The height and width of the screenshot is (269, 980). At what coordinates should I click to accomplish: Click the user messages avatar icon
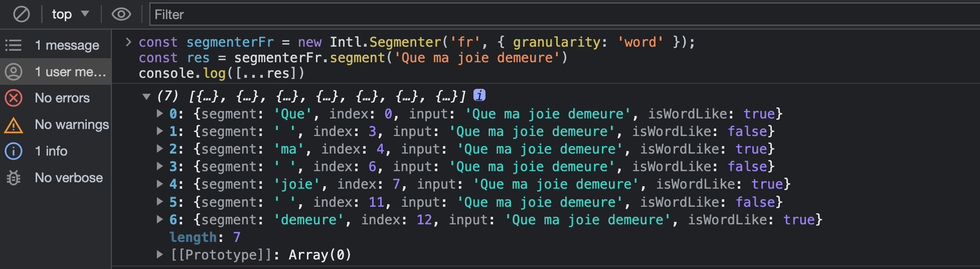point(14,72)
